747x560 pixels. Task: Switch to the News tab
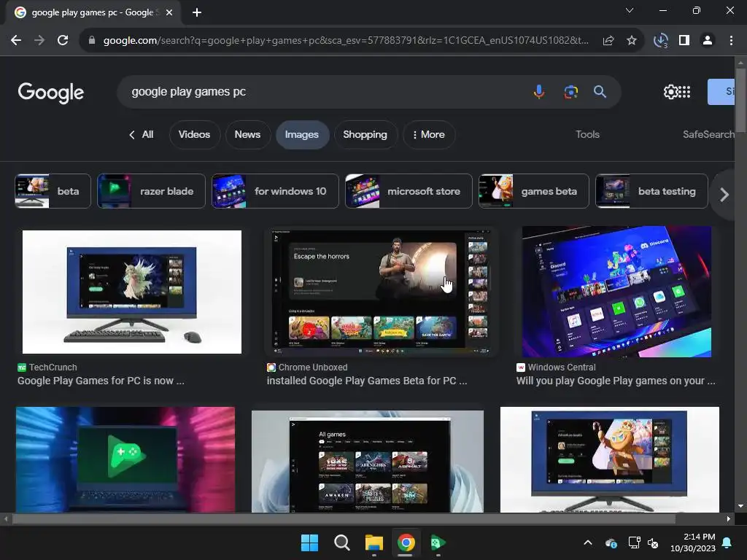click(x=247, y=135)
